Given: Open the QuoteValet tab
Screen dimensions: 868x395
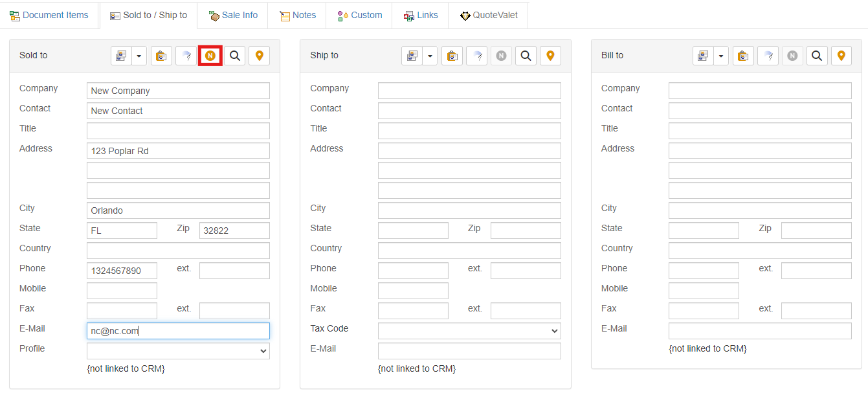Looking at the screenshot, I should pyautogui.click(x=489, y=15).
